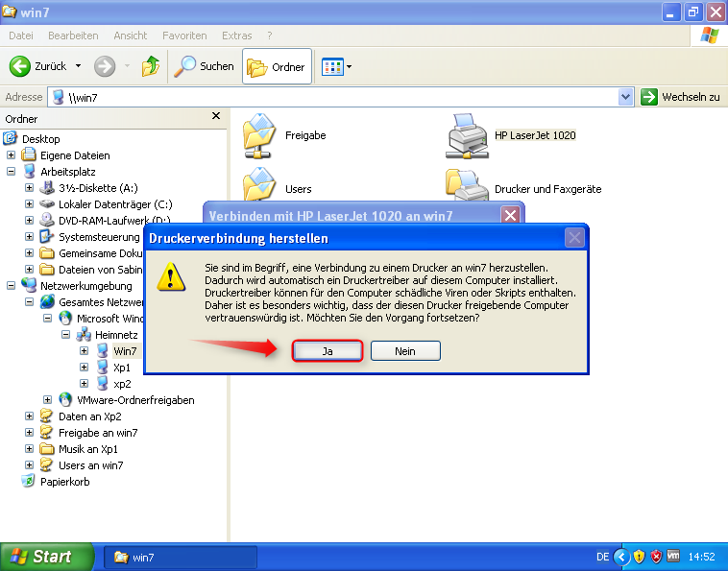Click the green Zurück back arrow

pos(20,66)
